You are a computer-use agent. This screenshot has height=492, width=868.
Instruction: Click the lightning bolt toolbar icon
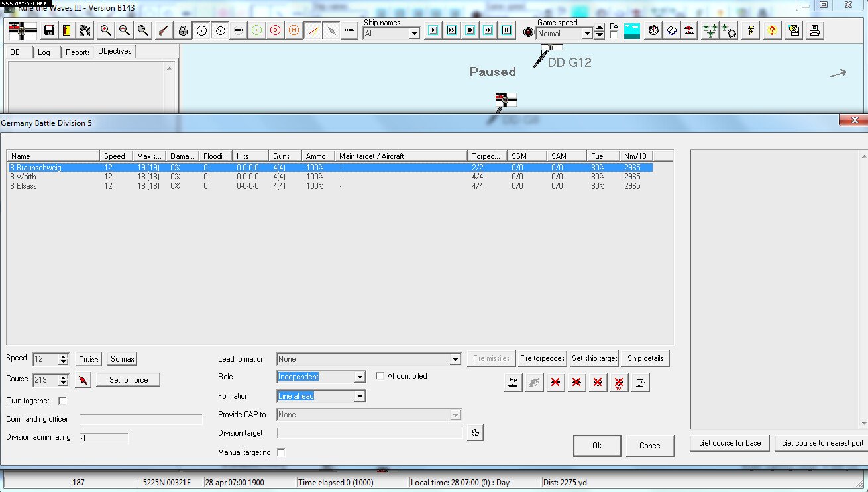(750, 30)
